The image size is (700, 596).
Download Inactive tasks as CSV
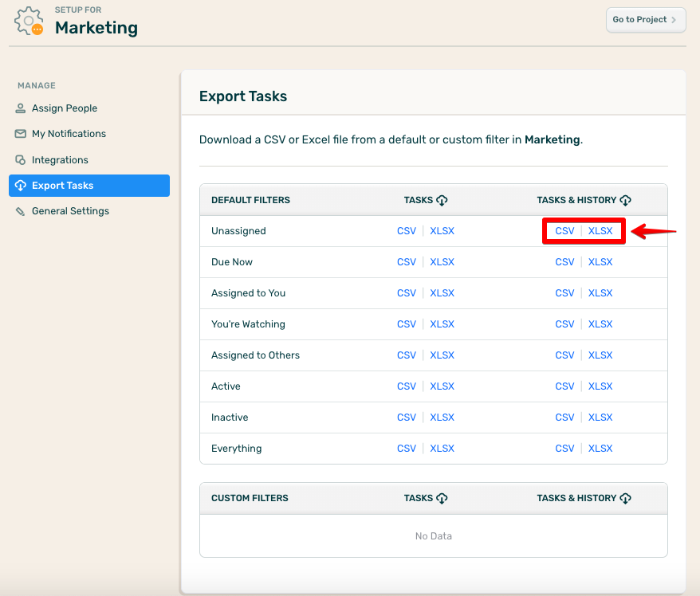pyautogui.click(x=407, y=418)
